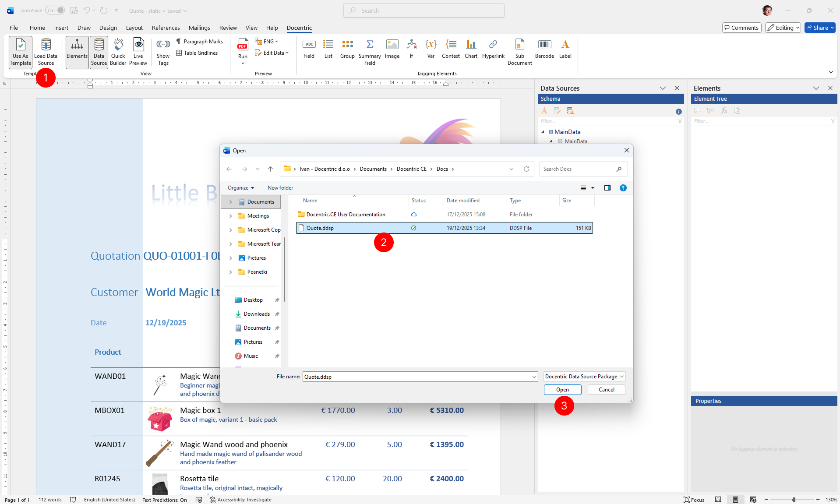The image size is (840, 504).
Task: Click the File name input field
Action: tap(416, 377)
